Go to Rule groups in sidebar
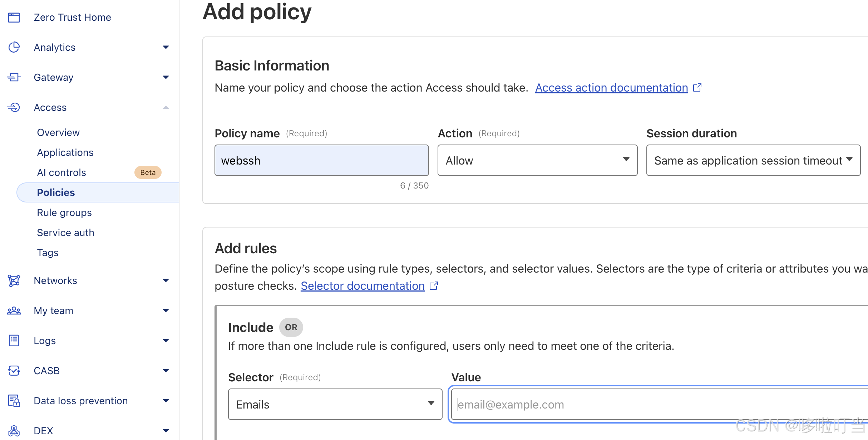868x440 pixels. 64,212
